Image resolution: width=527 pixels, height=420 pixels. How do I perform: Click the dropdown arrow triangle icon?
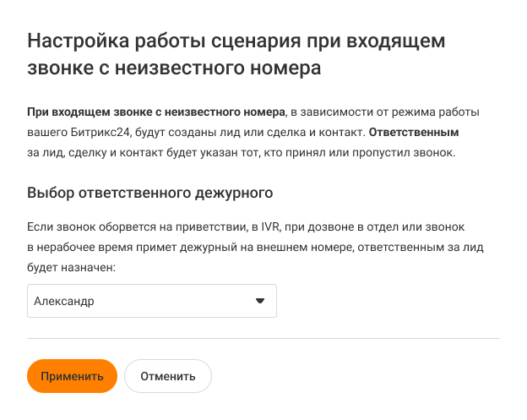[x=260, y=301]
